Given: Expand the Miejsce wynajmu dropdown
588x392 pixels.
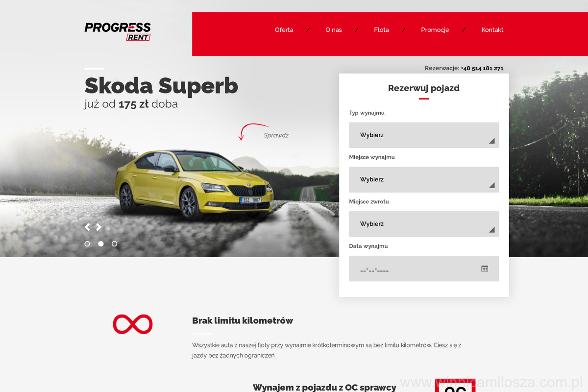Looking at the screenshot, I should [x=424, y=179].
